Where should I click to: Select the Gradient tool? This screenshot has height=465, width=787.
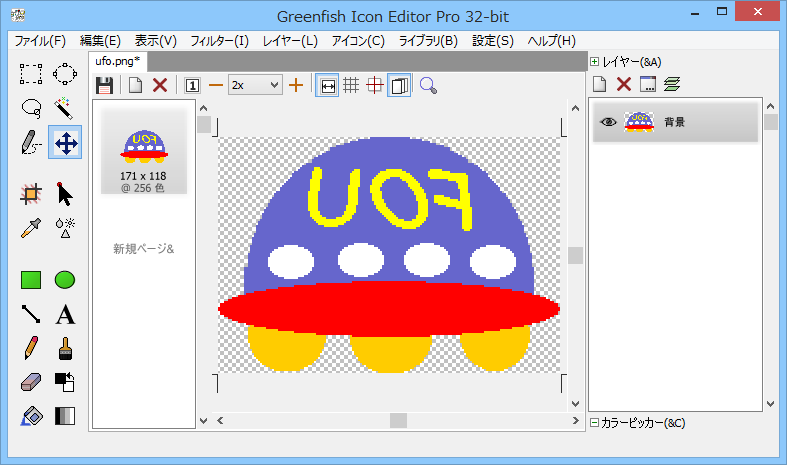pyautogui.click(x=65, y=416)
